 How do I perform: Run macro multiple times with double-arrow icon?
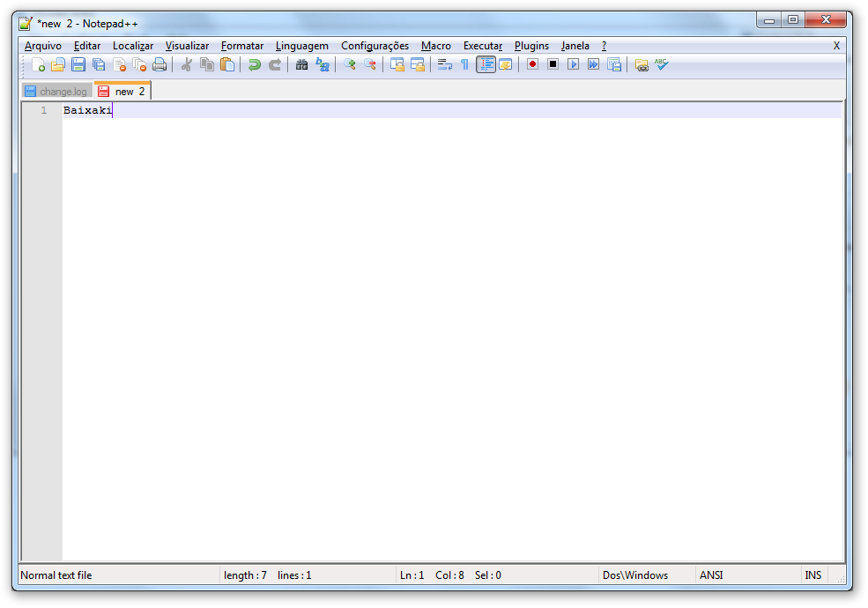(x=593, y=65)
